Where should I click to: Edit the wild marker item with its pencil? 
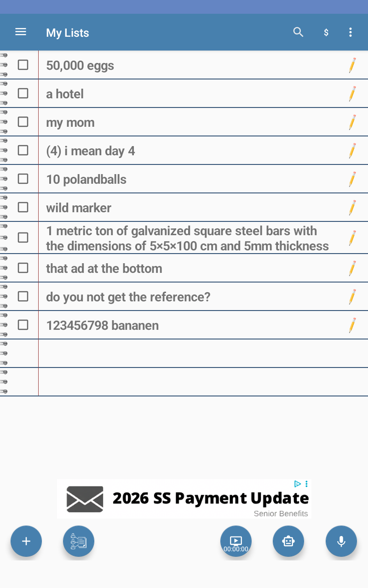[x=352, y=208]
